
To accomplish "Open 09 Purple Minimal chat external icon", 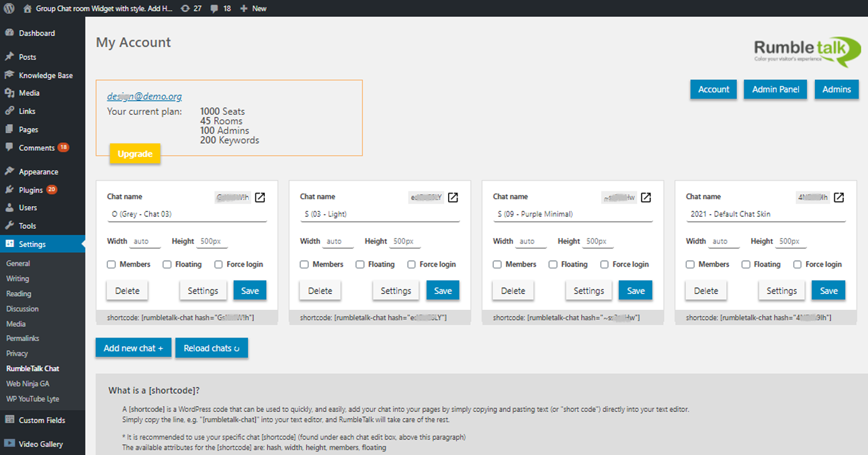I will point(646,197).
